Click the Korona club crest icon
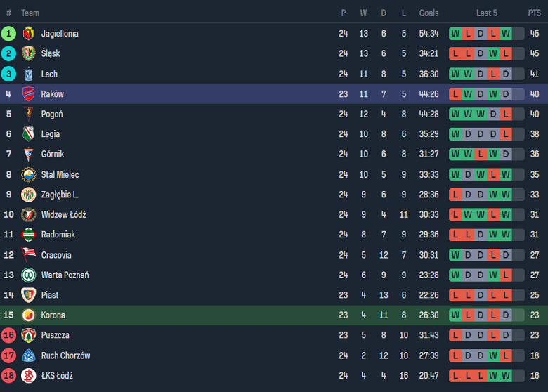The height and width of the screenshot is (392, 548). [29, 315]
